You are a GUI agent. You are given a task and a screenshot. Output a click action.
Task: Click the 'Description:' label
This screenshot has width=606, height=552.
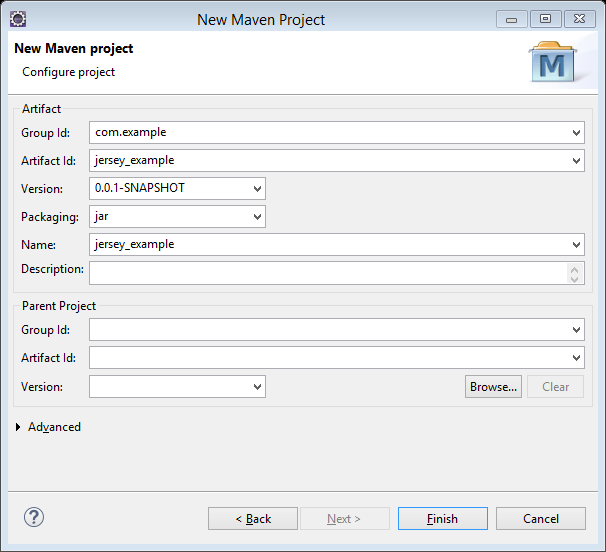[52, 269]
